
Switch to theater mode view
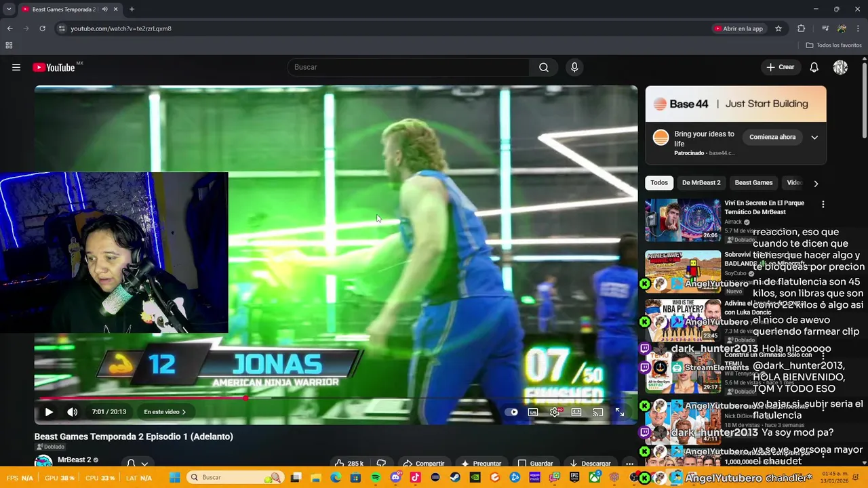tap(576, 411)
